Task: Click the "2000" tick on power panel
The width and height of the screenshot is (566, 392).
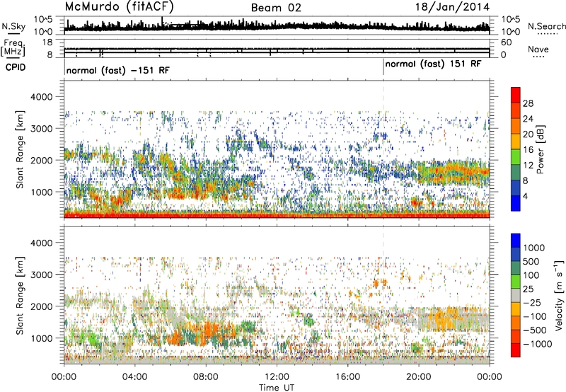Action: pos(42,160)
